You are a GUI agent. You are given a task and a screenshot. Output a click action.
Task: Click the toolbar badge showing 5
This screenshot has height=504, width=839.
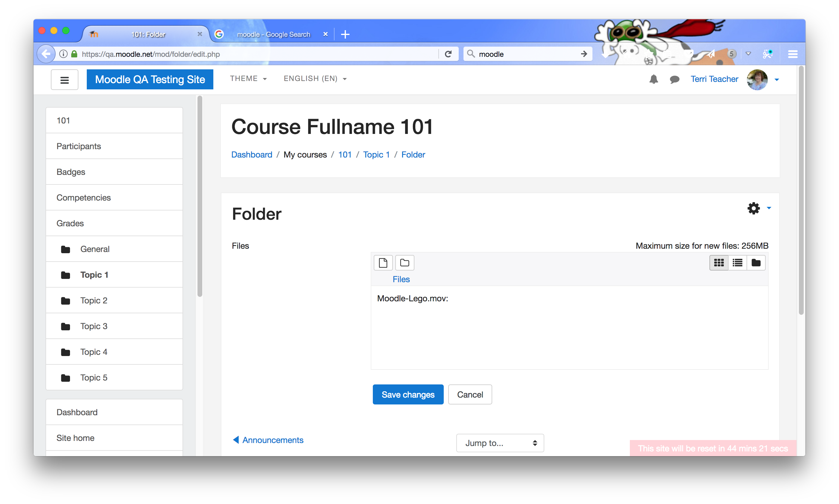[x=731, y=54]
